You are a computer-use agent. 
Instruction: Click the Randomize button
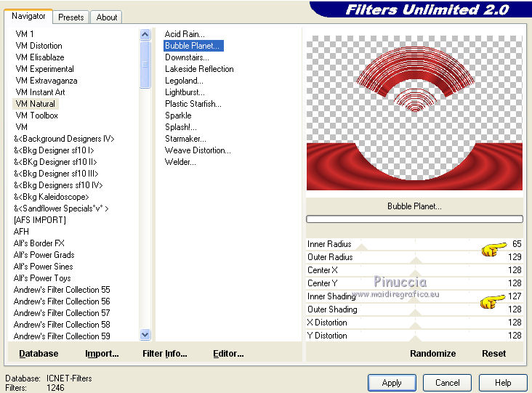click(x=432, y=354)
